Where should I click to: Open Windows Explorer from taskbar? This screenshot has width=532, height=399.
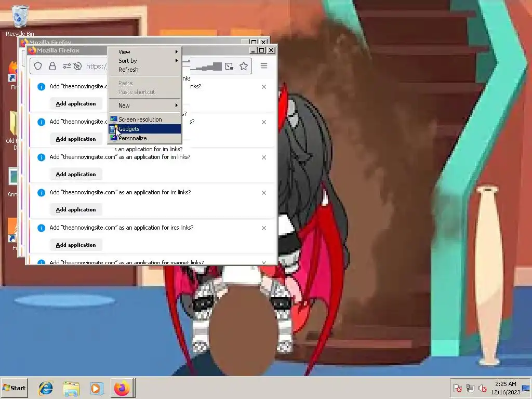click(71, 388)
